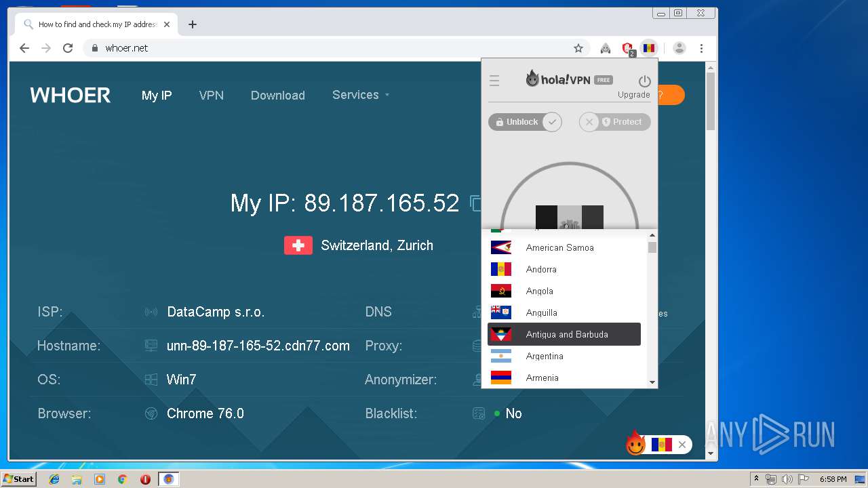Click the Armenia flag icon in list

click(x=501, y=378)
